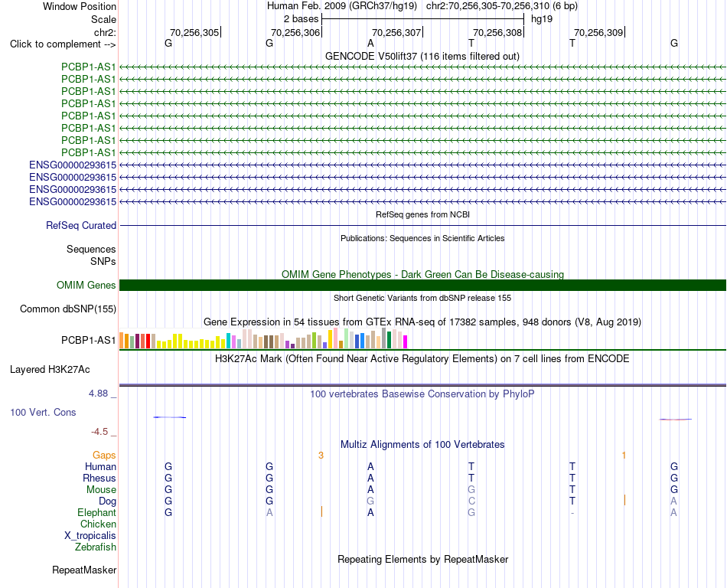The height and width of the screenshot is (588, 727).
Task: Click base A in the Human alignment row
Action: [370, 466]
